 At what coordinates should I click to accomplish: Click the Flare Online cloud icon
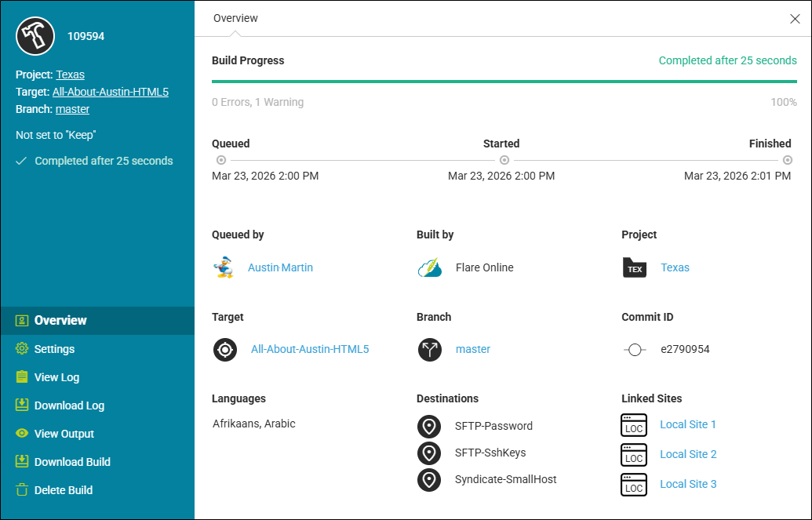click(430, 267)
